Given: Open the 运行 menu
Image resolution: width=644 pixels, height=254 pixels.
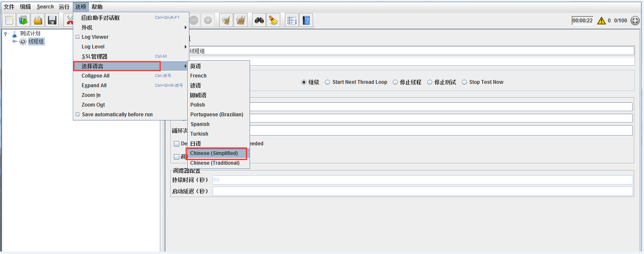Looking at the screenshot, I should 64,6.
